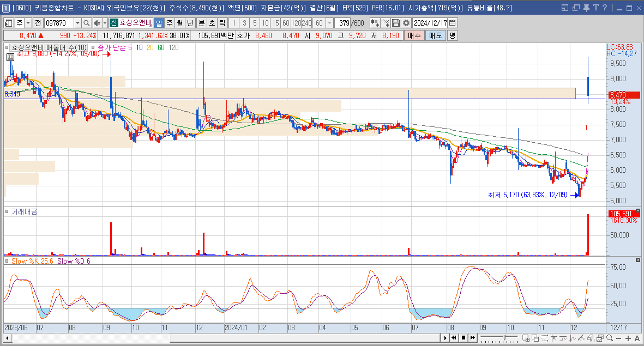Zoom in with the plus icon
Image resolution: width=644 pixels, height=346 pixels.
(x=628, y=338)
